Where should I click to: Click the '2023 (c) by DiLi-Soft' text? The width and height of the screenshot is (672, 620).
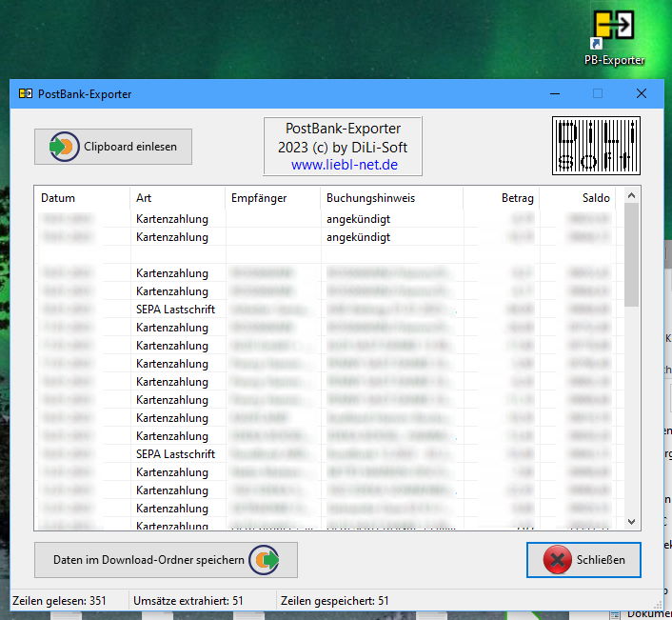click(x=343, y=148)
